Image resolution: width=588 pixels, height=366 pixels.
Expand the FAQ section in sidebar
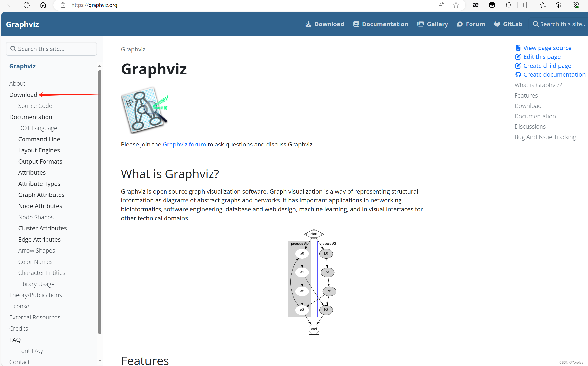[15, 339]
